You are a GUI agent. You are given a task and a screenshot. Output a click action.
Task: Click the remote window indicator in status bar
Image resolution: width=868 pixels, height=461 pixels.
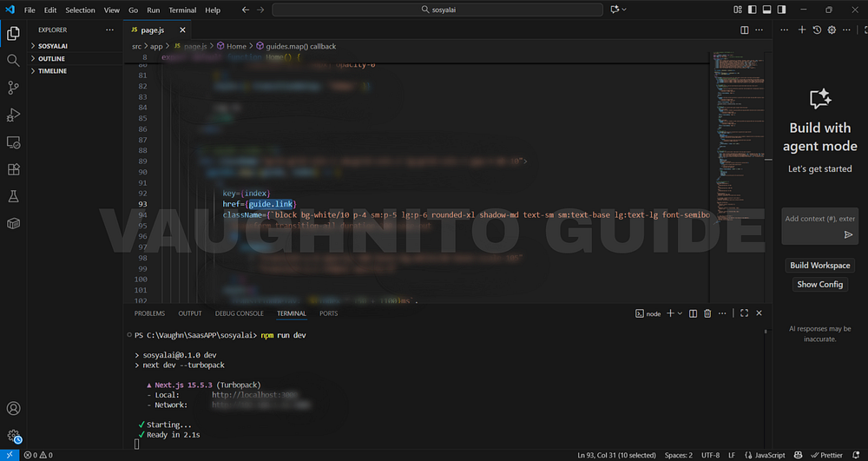point(10,455)
